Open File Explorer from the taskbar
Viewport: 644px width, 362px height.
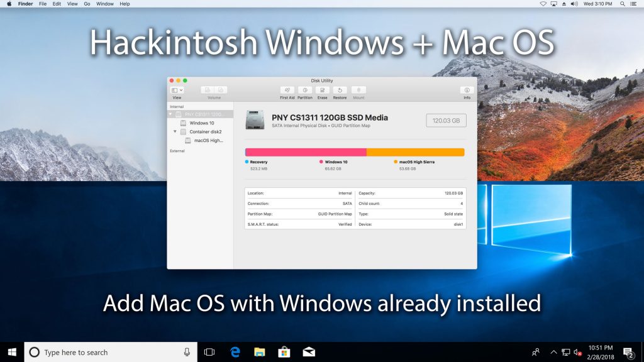tap(260, 352)
